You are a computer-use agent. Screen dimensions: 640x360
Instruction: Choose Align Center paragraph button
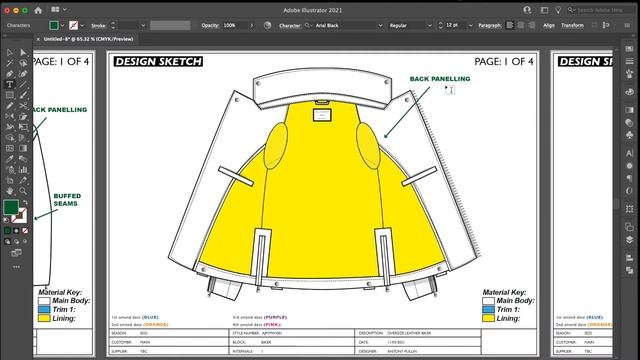[521, 25]
